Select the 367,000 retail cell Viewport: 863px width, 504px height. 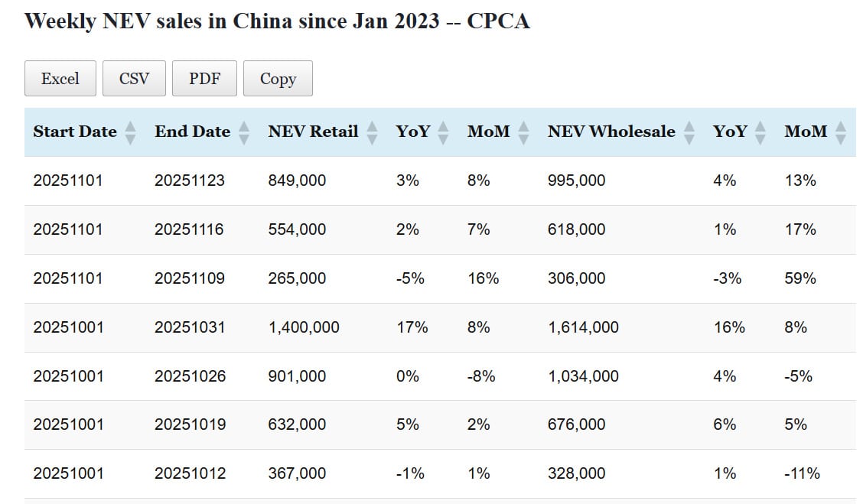[x=297, y=473]
